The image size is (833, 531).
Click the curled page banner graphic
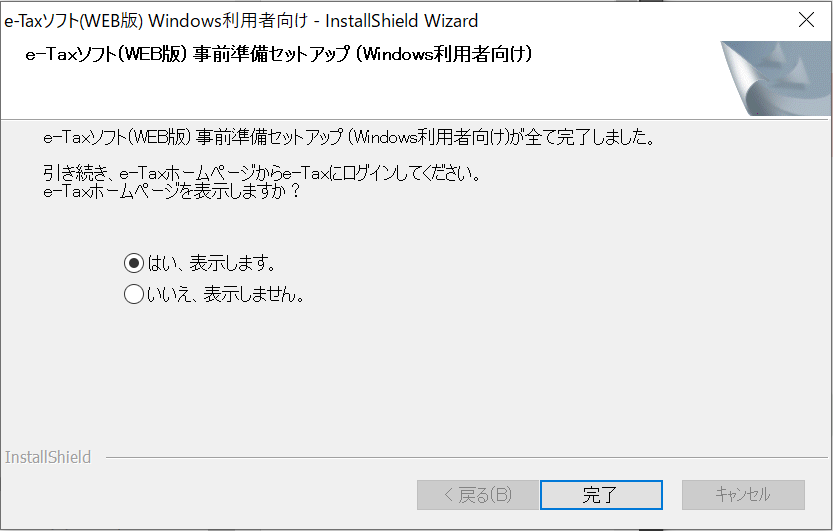776,78
